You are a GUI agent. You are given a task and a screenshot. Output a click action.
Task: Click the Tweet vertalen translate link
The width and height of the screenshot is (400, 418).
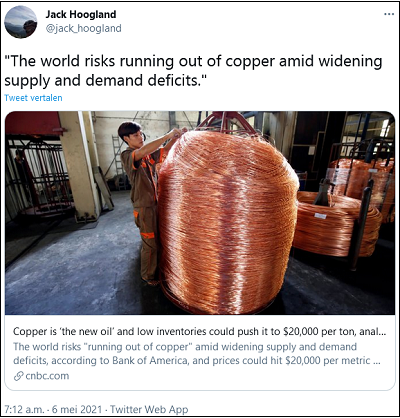[33, 98]
